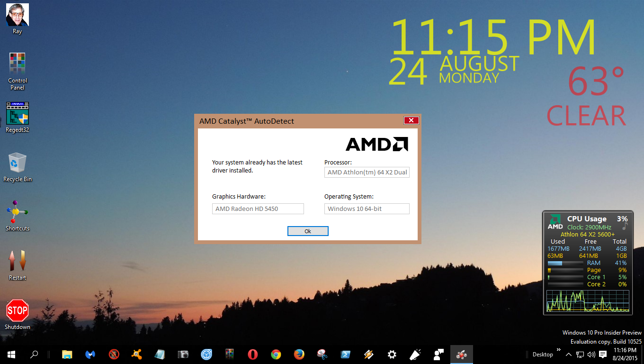Close the AMD Catalyst AutoDetect dialog
This screenshot has width=644, height=364.
pos(411,120)
